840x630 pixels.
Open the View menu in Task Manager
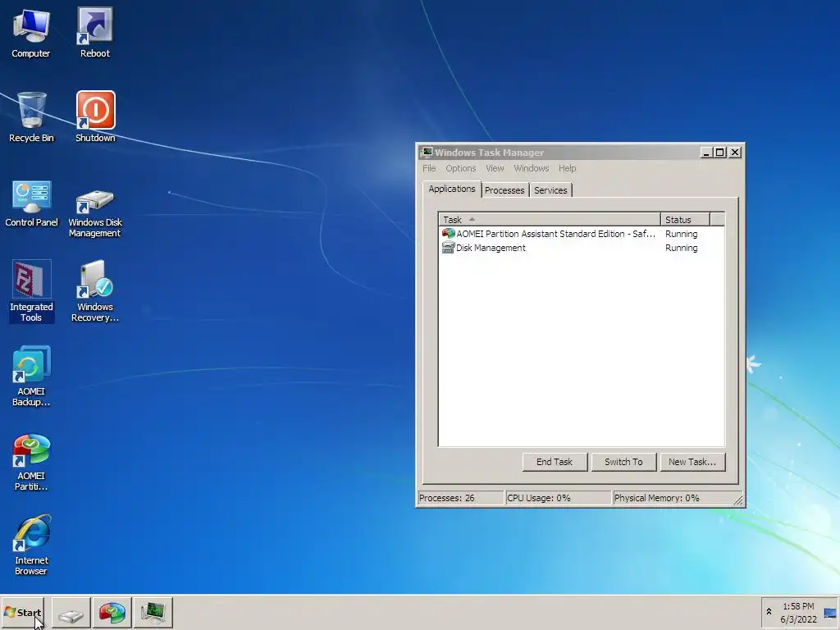(495, 168)
